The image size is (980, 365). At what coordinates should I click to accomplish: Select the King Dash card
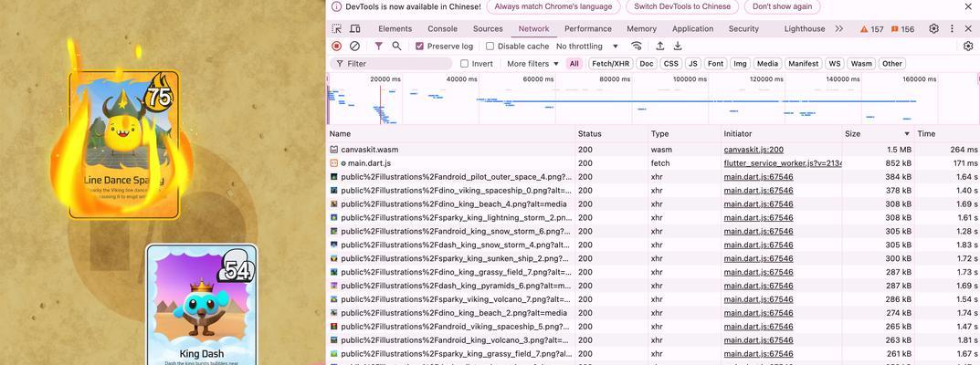click(x=202, y=305)
